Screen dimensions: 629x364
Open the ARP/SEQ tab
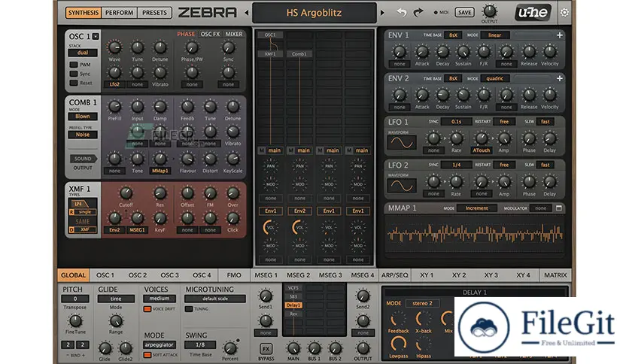pyautogui.click(x=394, y=275)
